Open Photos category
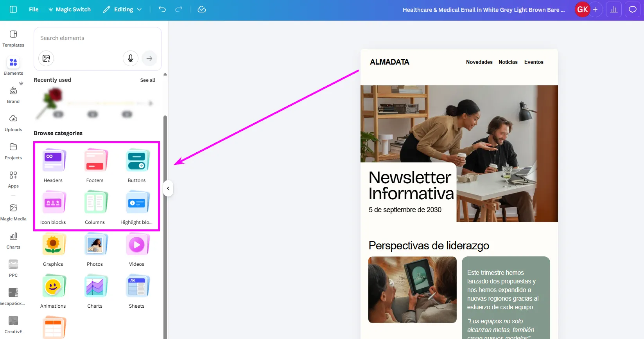This screenshot has width=644, height=339. (x=95, y=250)
